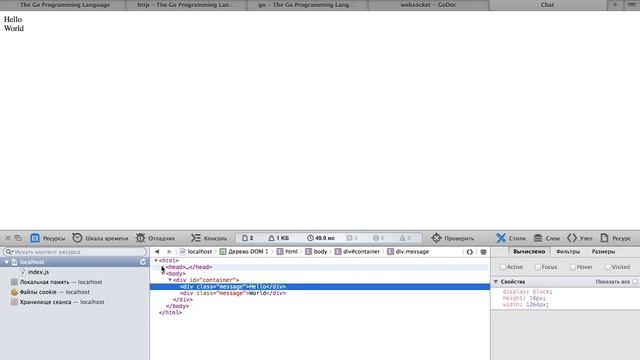Go forward with the navigation right arrow

tap(169, 252)
